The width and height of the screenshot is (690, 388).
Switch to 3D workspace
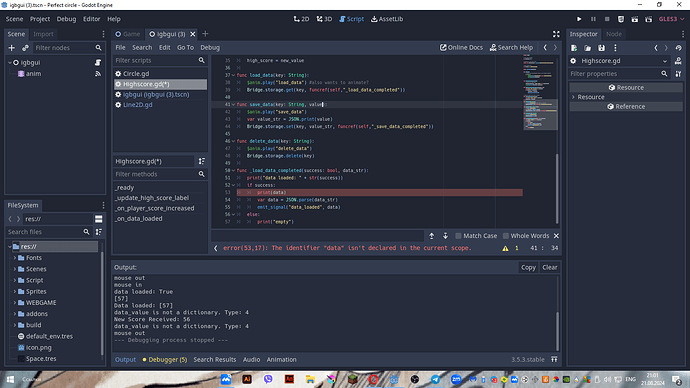(324, 19)
